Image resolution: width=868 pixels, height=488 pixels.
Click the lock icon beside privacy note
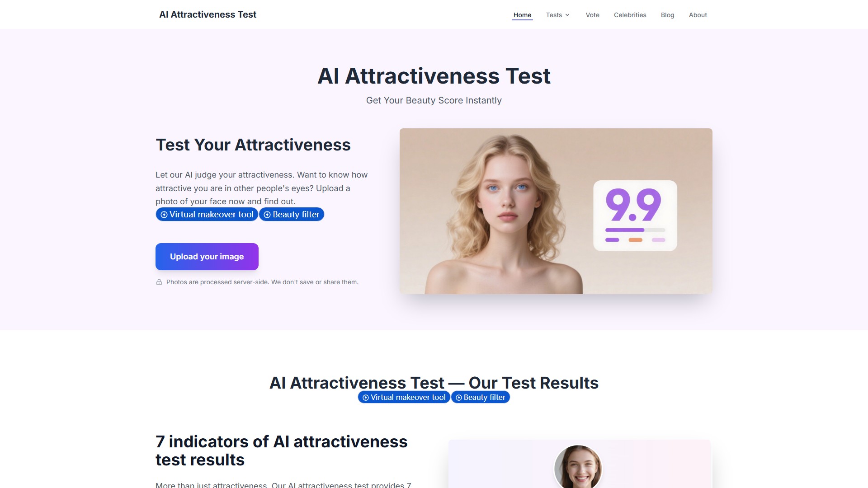pos(159,282)
